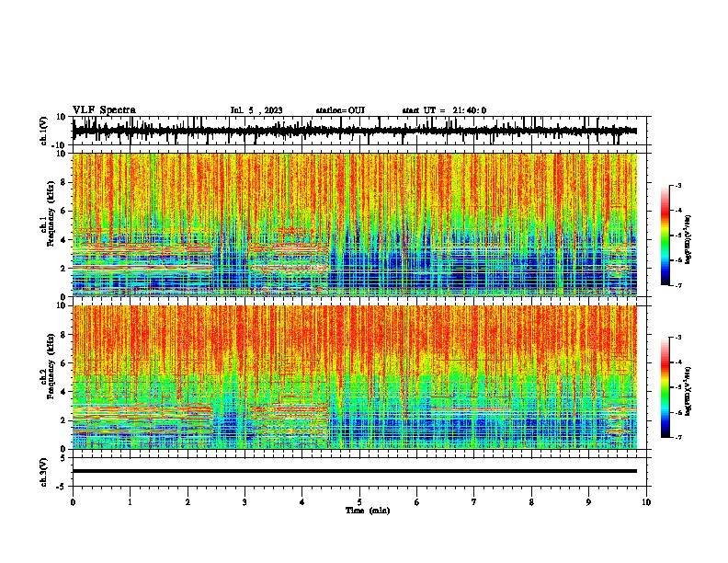Click the time axis tick label '10'
The width and height of the screenshot is (728, 563).
point(646,502)
